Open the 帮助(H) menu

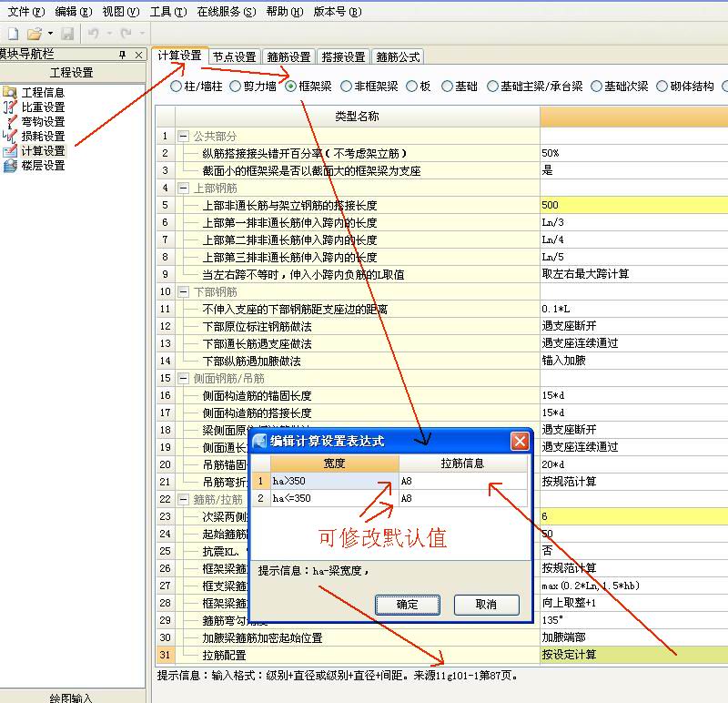[285, 12]
